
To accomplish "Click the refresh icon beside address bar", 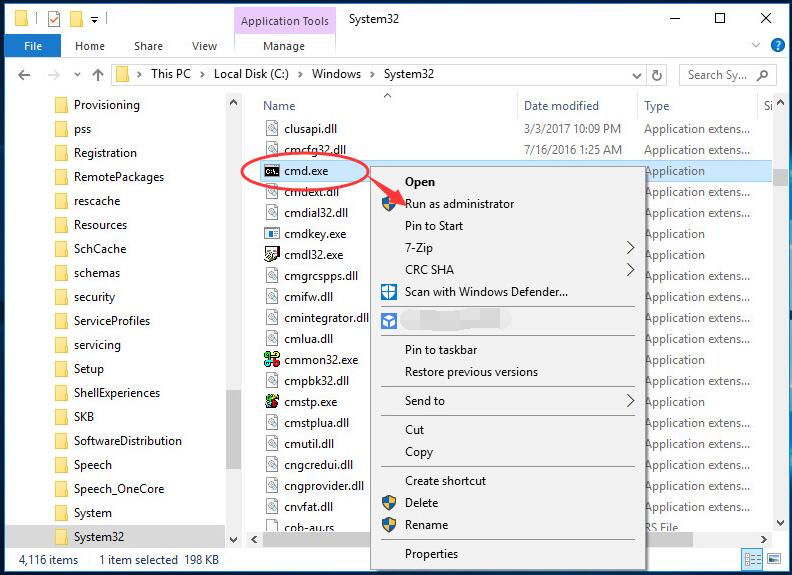I will pos(657,75).
